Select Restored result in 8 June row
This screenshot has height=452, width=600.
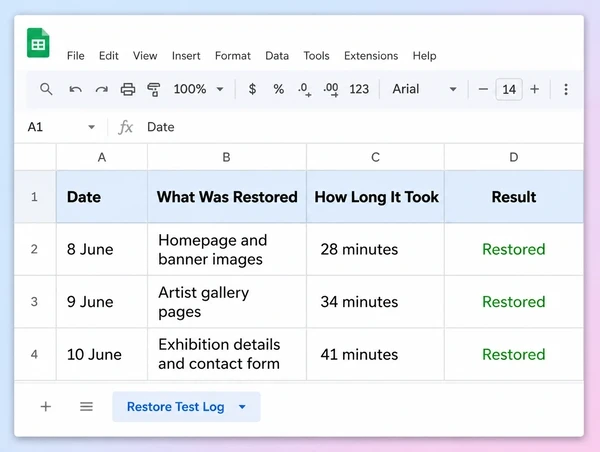[x=514, y=249]
